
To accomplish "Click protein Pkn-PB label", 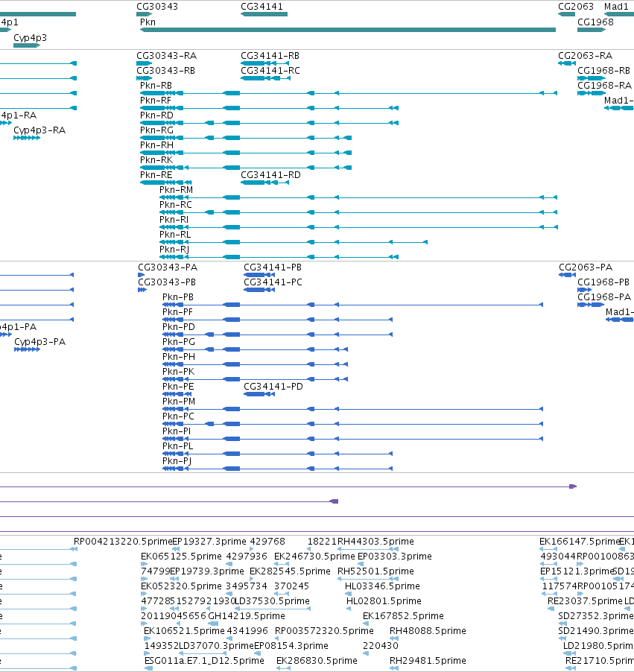I will tap(178, 297).
